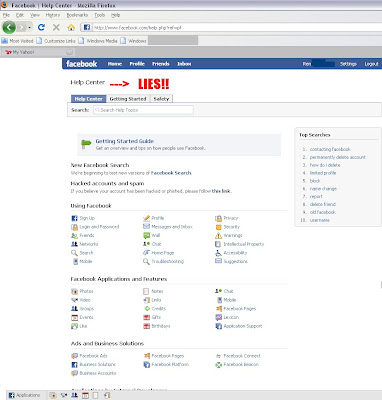Screen dimensions: 382x400
Task: Switch to the Safety tab
Action: pos(161,99)
